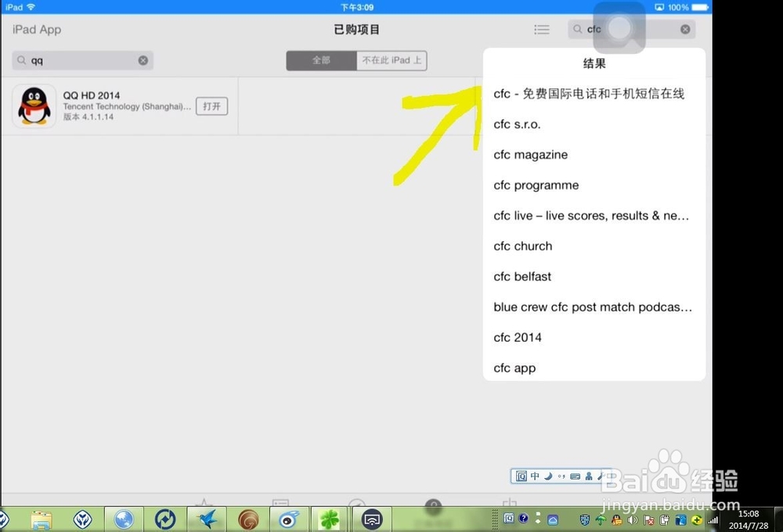This screenshot has width=783, height=532.
Task: Click the blue book tray icon
Action: (x=680, y=520)
